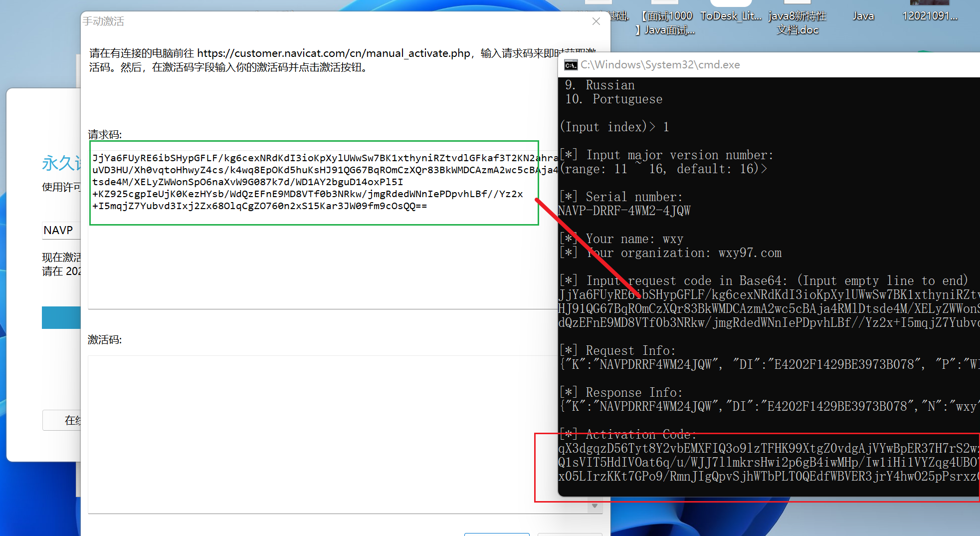Click the navicat manual_activate.php URL text
The image size is (980, 536).
(333, 53)
